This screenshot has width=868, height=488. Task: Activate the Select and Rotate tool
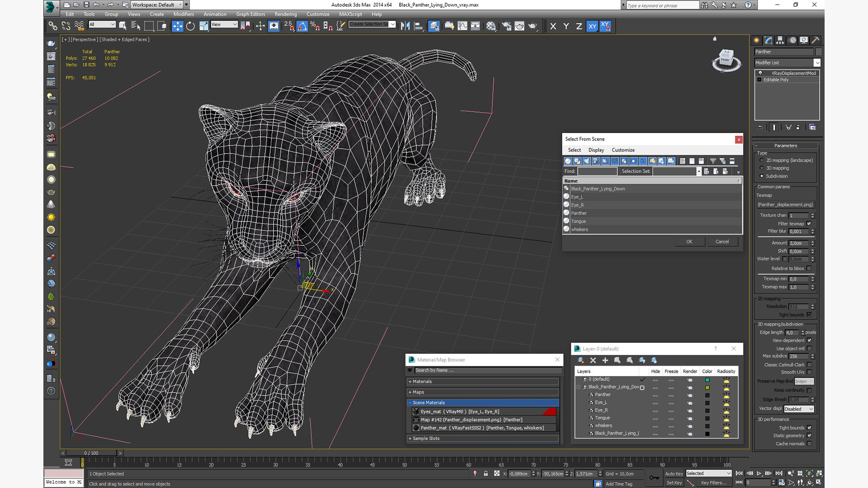pos(190,26)
